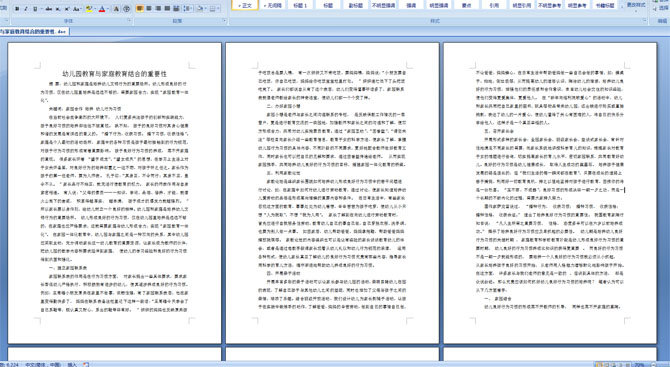Screen dimensions: 670x367
Task: Apply the 标题 1 style
Action: click(x=300, y=5)
